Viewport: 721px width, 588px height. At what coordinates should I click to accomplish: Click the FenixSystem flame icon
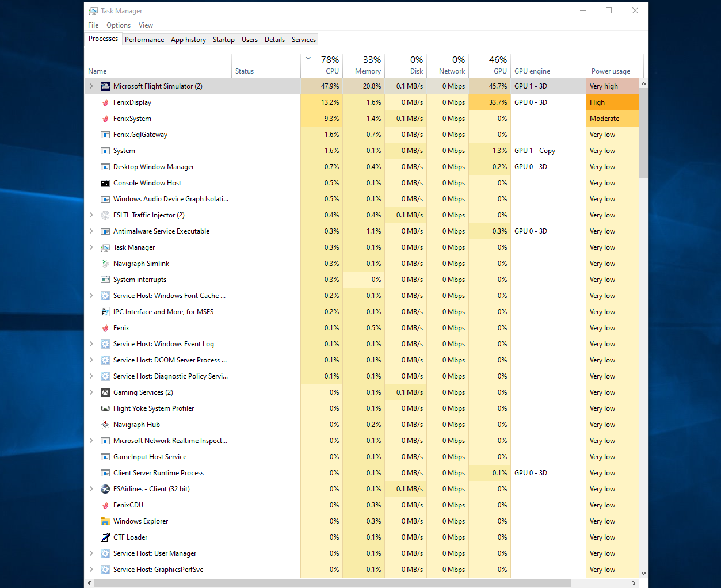point(105,119)
